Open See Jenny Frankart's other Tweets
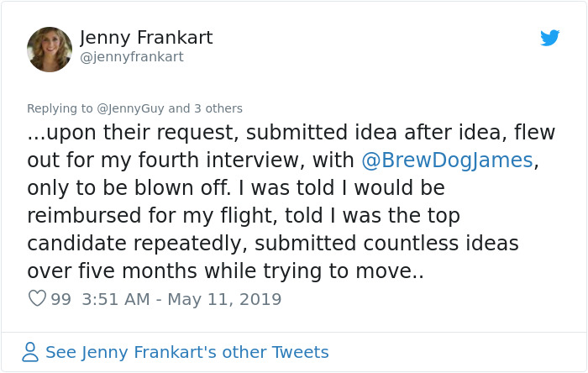 [186, 352]
